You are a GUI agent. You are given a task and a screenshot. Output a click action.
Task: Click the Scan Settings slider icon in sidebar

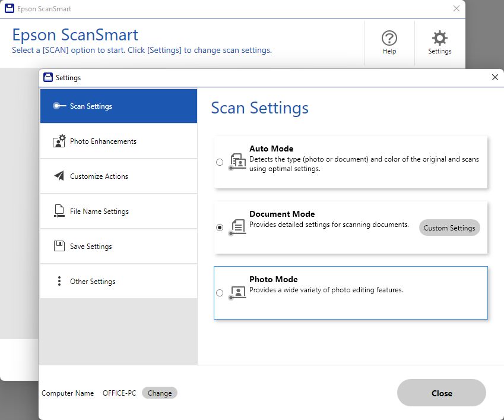click(59, 106)
